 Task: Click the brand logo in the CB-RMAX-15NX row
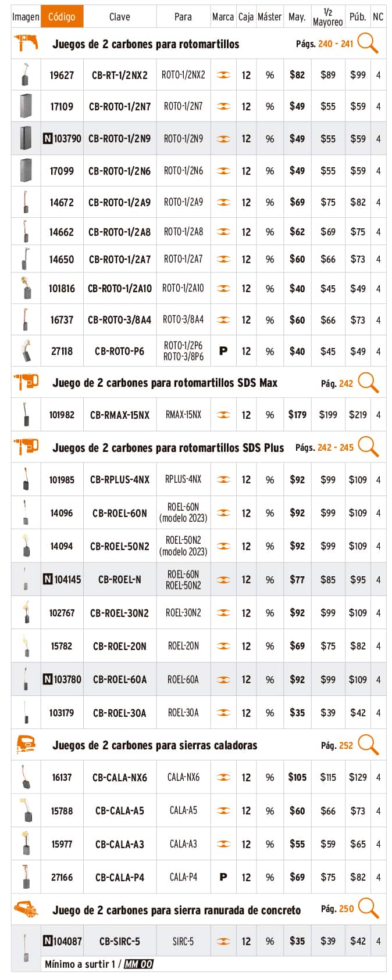pyautogui.click(x=223, y=415)
